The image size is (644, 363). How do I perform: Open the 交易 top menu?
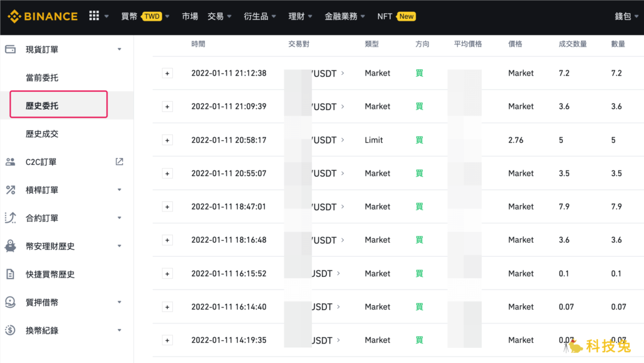(219, 16)
